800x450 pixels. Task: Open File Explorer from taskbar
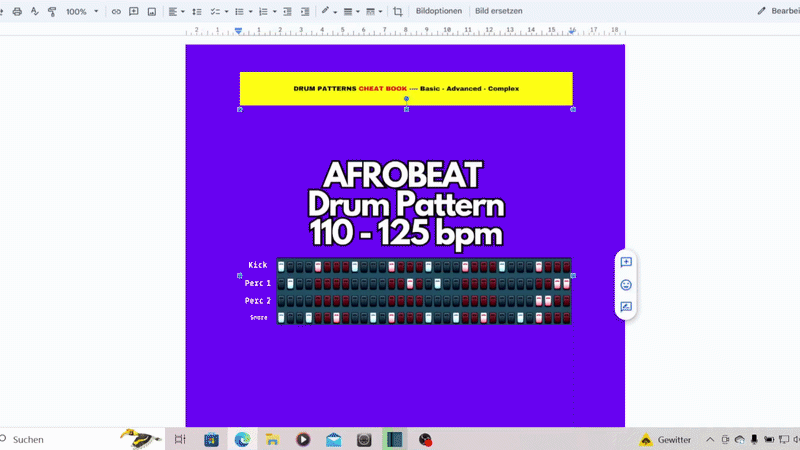point(272,439)
